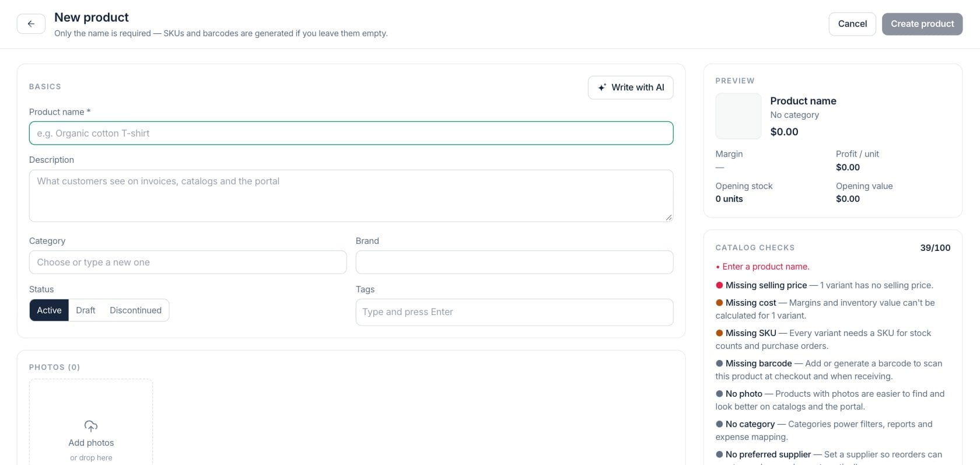Image resolution: width=980 pixels, height=465 pixels.
Task: Click the back arrow icon
Action: [x=31, y=24]
